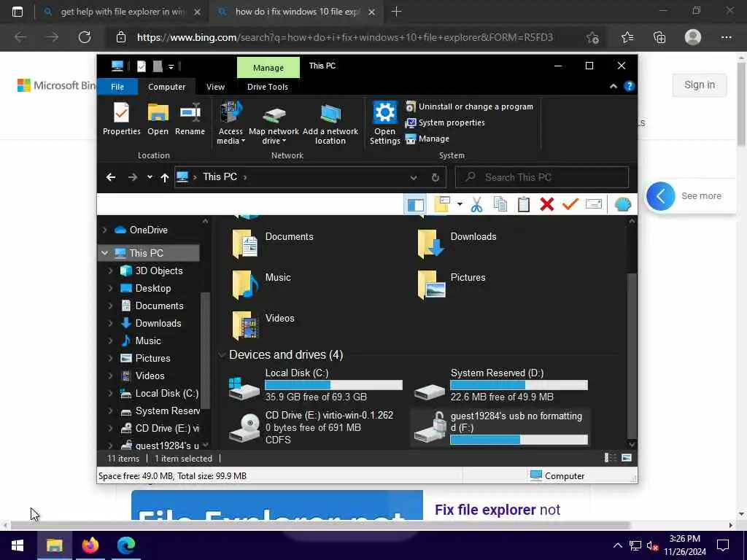Open Firefox from the taskbar
747x560 pixels.
pyautogui.click(x=90, y=545)
